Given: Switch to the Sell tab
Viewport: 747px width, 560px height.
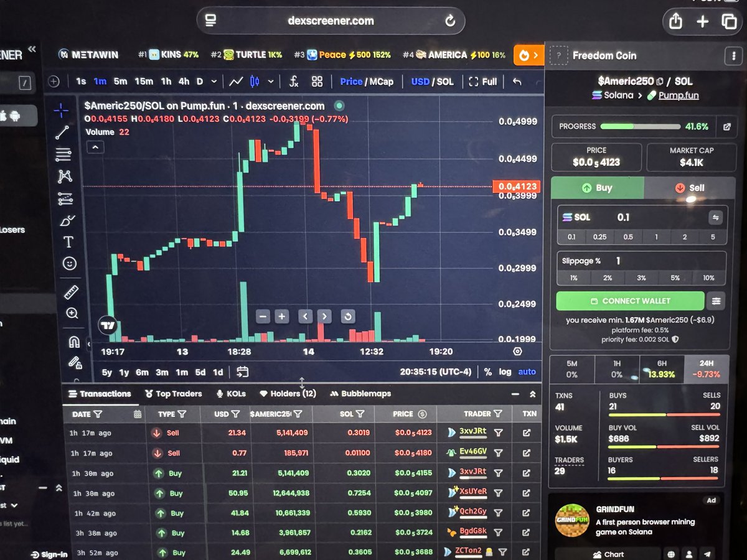Looking at the screenshot, I should click(690, 188).
